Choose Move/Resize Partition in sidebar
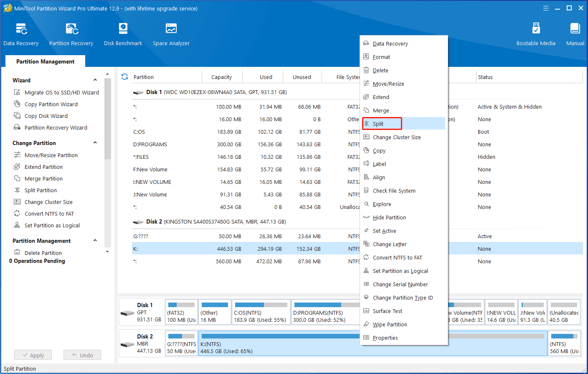588x374 pixels. point(46,155)
